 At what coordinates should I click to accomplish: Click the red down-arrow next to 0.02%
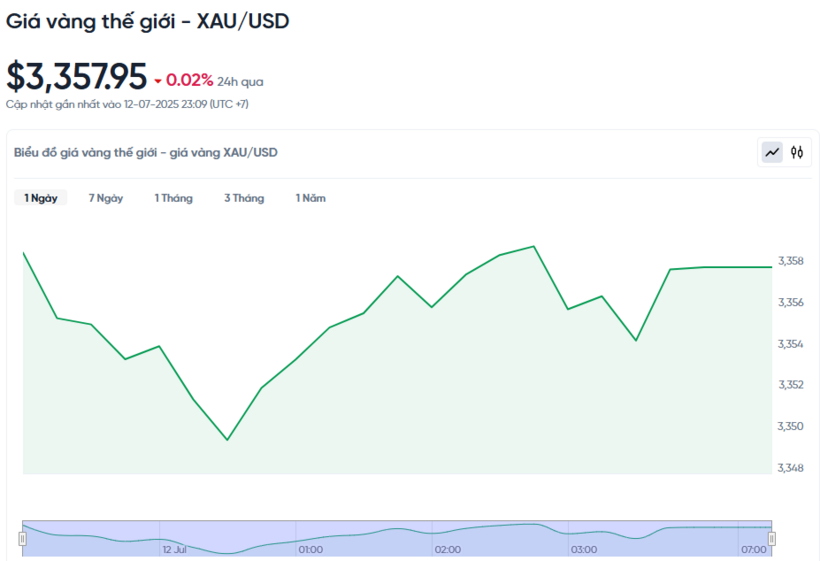[x=157, y=81]
